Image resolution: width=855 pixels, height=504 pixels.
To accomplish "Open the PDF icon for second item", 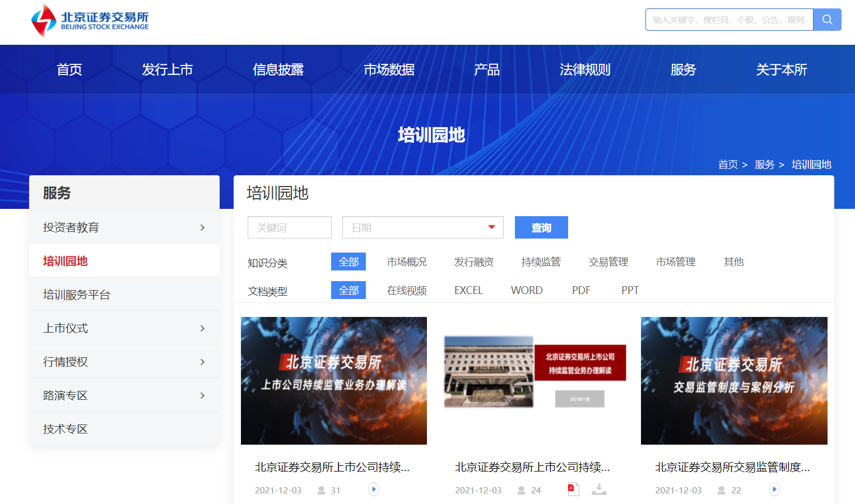I will (573, 489).
